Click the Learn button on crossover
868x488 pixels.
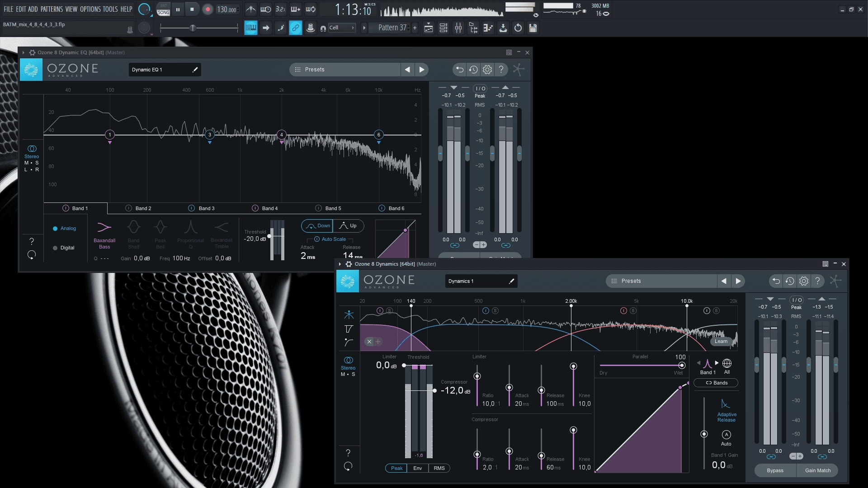(721, 341)
